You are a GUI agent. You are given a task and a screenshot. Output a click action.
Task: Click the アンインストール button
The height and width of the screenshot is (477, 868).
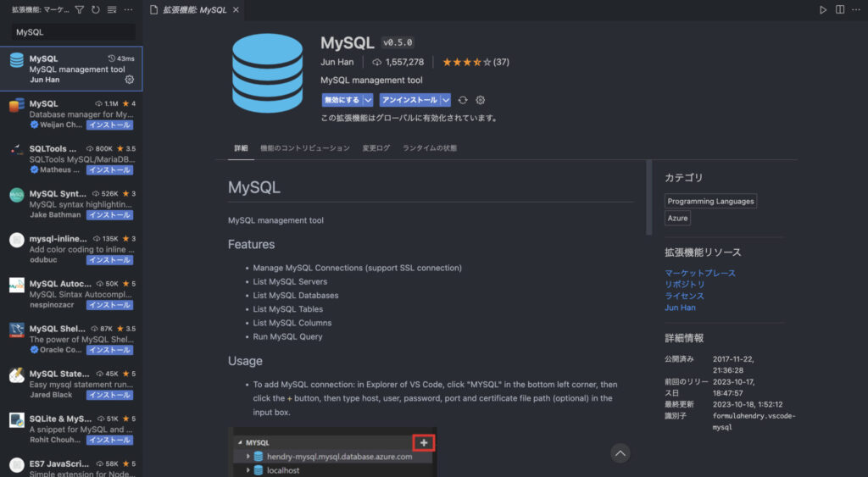tap(409, 100)
